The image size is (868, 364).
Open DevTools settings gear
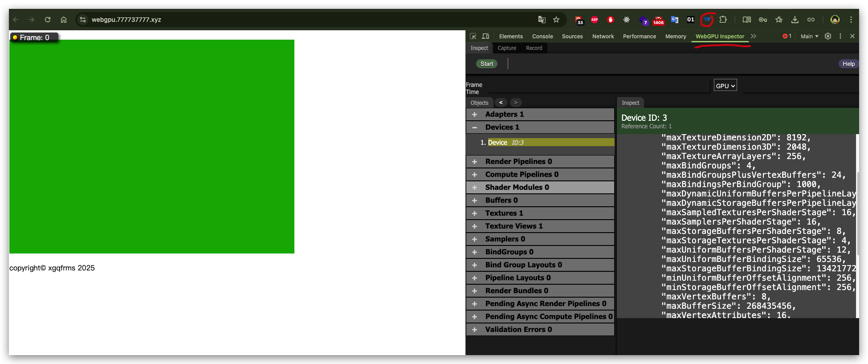tap(828, 36)
